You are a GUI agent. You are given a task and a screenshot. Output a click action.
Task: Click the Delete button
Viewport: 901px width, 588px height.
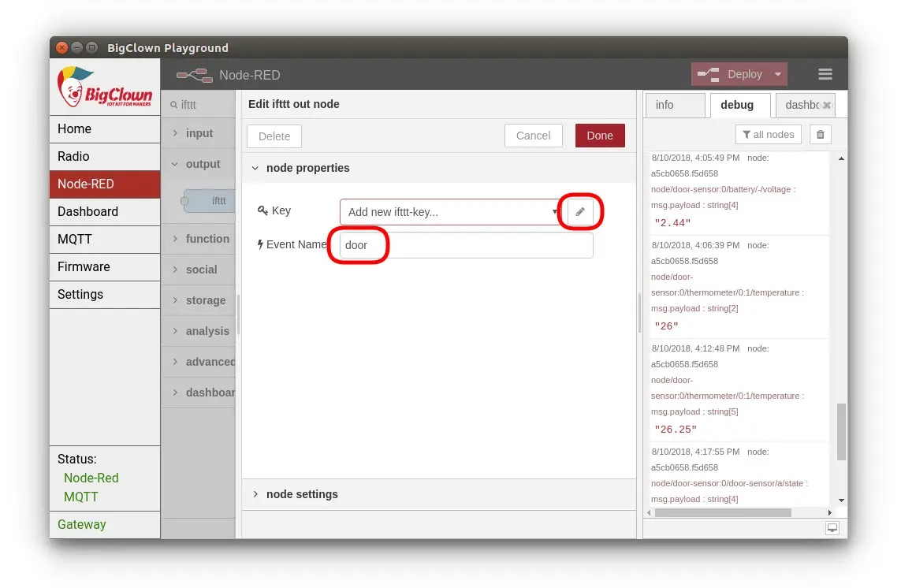pyautogui.click(x=274, y=136)
